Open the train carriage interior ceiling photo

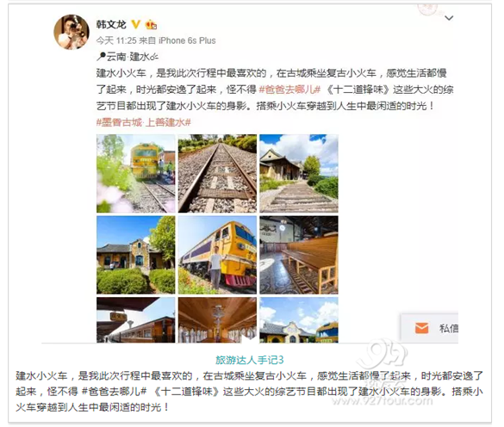[217, 319]
